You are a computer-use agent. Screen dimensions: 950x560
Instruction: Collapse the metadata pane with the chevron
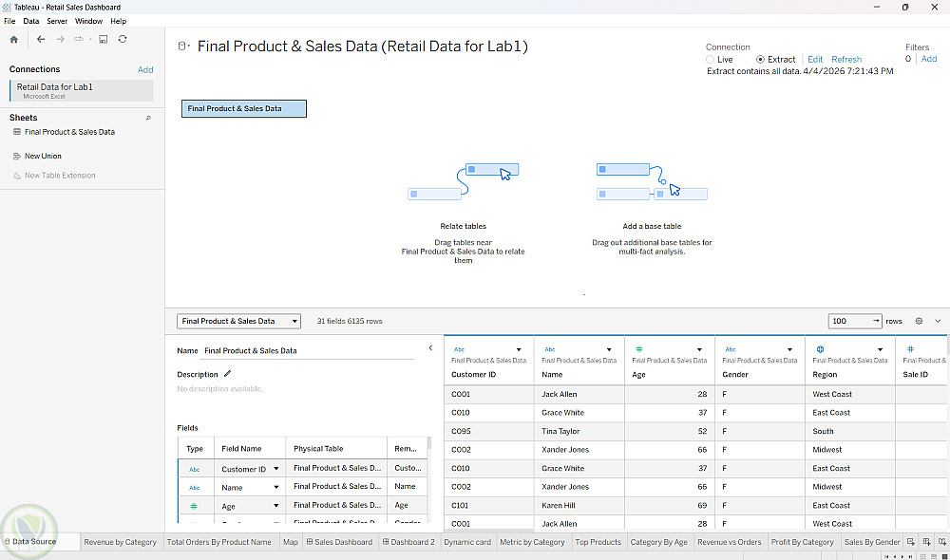[x=430, y=347]
